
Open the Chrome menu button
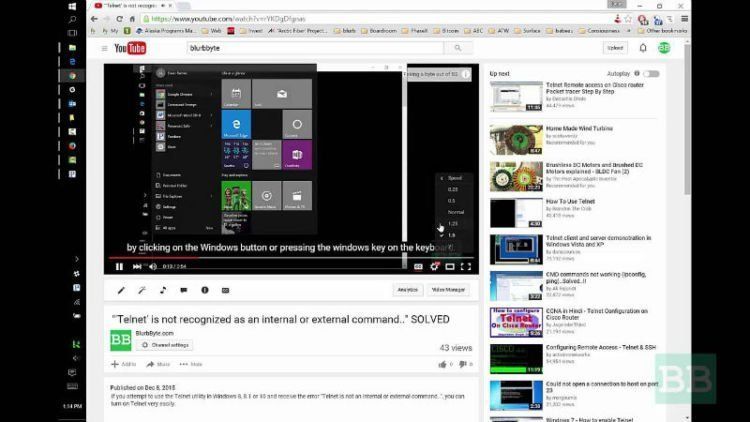coord(684,19)
